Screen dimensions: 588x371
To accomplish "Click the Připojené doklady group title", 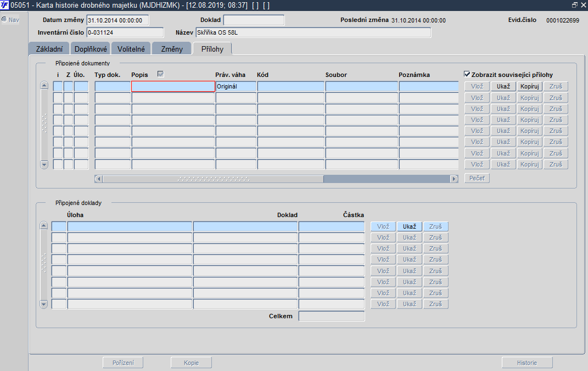I will 79,203.
